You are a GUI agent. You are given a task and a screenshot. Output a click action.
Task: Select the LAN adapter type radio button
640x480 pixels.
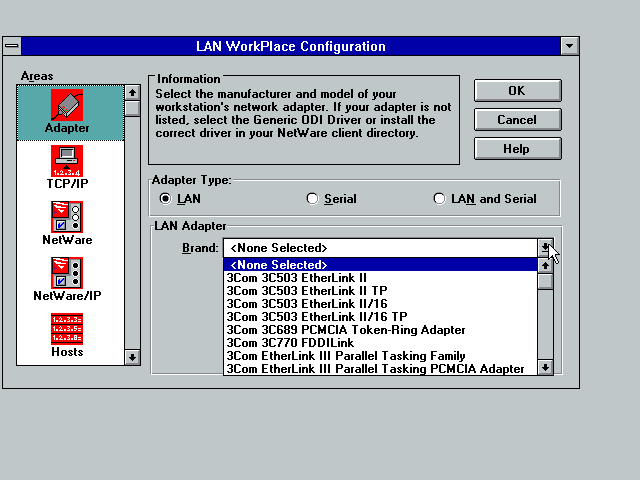165,199
